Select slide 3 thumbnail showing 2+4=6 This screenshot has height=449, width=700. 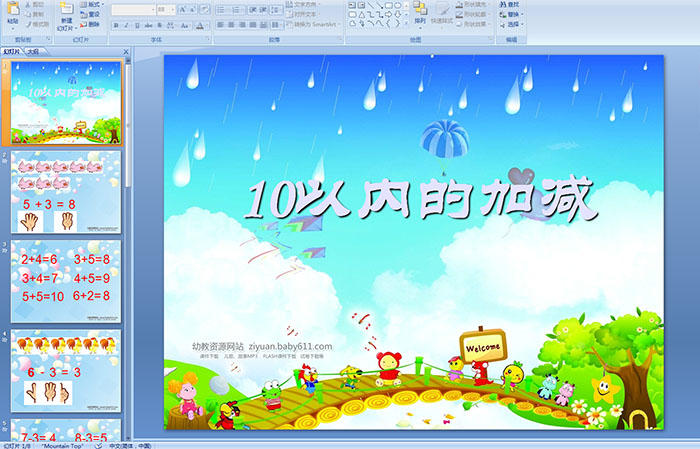click(66, 281)
